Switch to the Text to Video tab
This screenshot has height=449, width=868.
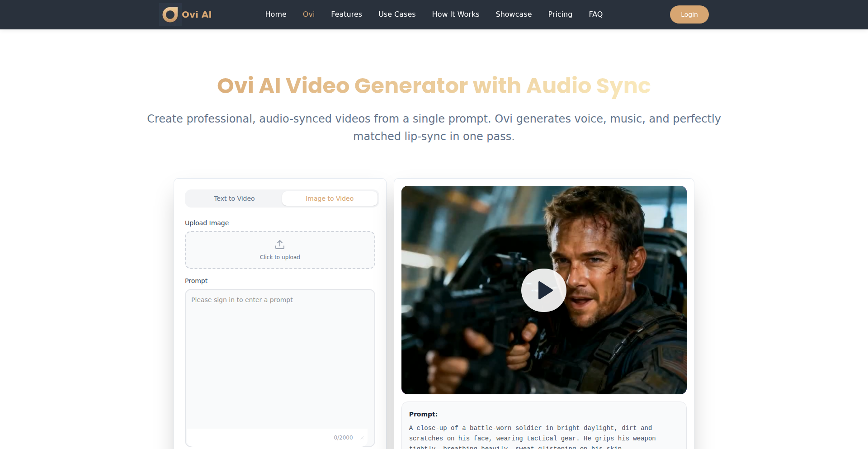coord(234,199)
